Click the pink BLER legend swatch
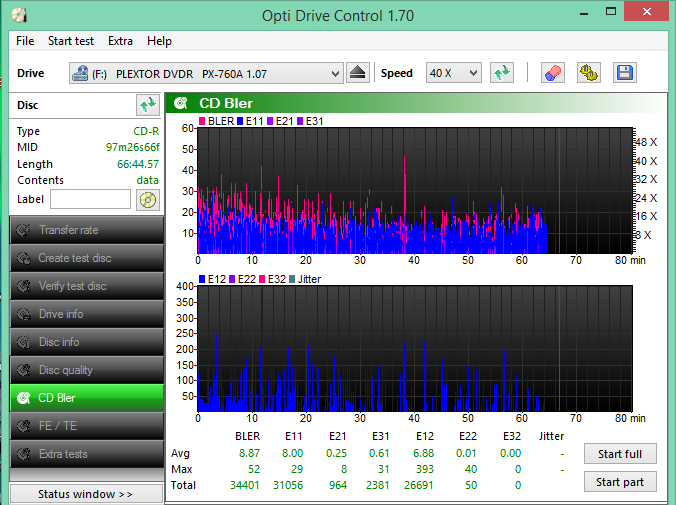676x505 pixels. [202, 121]
